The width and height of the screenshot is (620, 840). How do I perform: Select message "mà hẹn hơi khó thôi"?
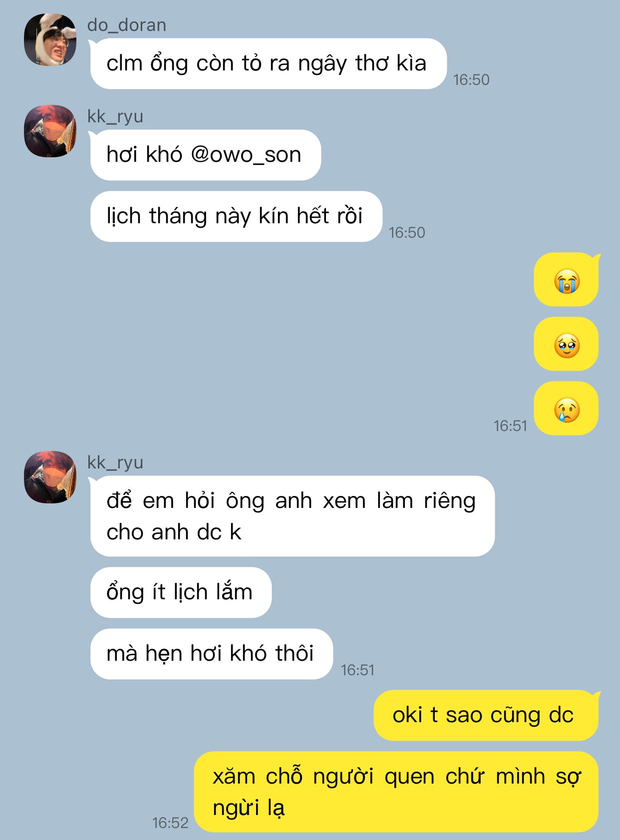211,654
